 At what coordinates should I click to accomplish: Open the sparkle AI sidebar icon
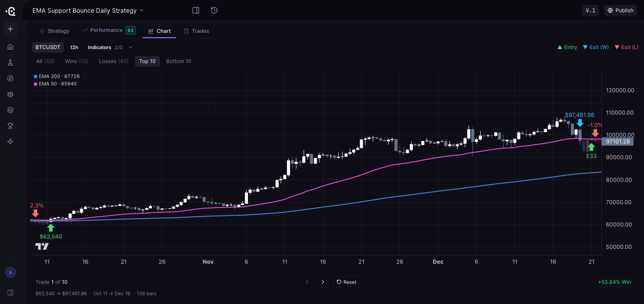pos(11,141)
